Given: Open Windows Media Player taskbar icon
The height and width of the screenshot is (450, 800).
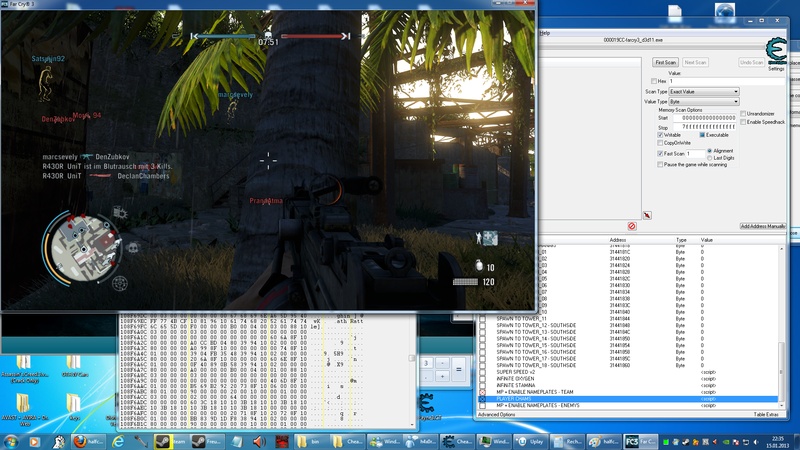Looking at the screenshot, I should point(35,441).
